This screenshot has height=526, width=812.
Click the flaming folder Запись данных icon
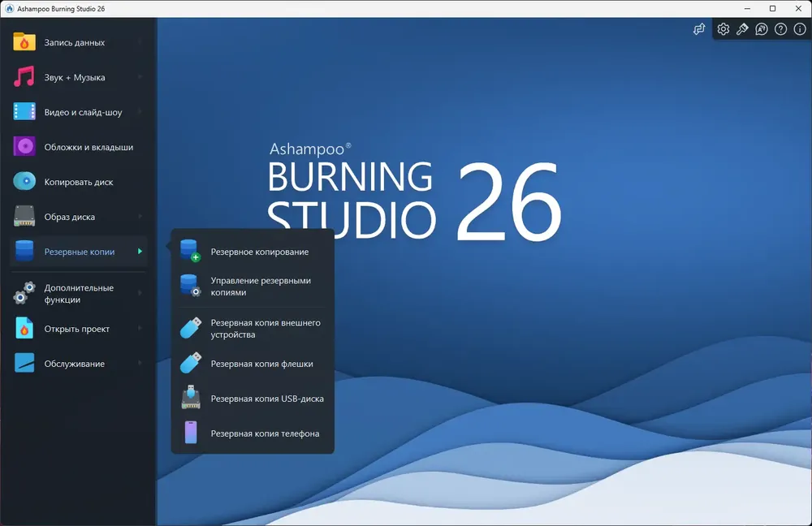click(24, 42)
